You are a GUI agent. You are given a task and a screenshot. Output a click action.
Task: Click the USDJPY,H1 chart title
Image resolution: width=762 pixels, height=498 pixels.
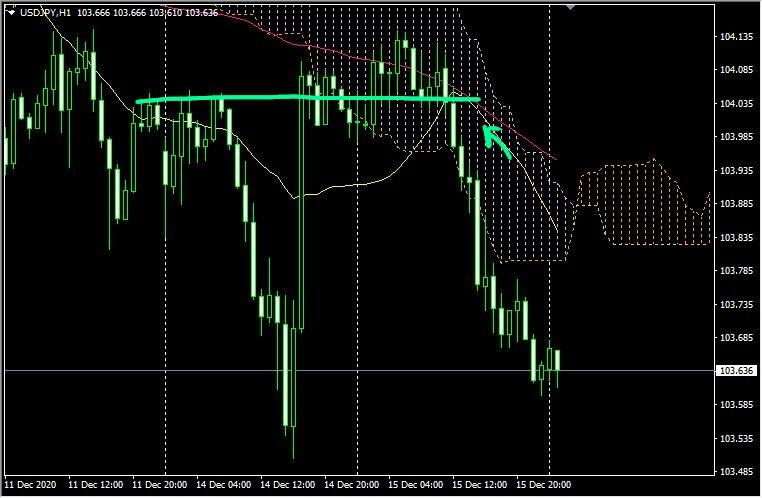45,13
